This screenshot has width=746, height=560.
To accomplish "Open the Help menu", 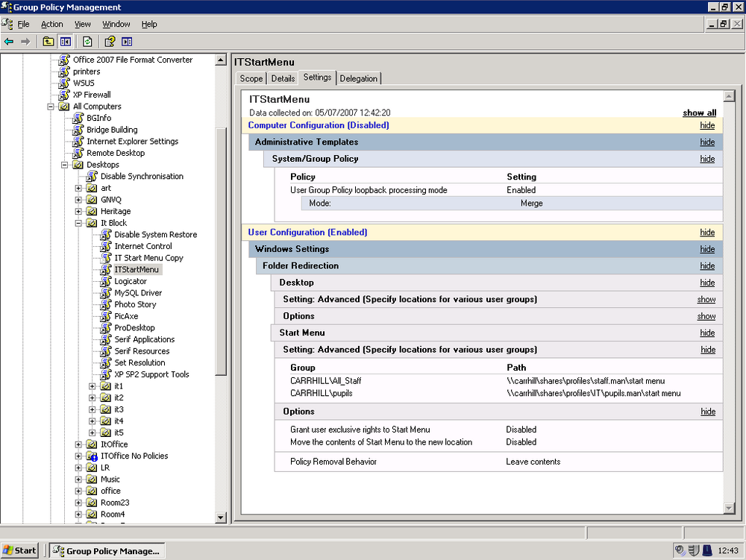I will pos(149,25).
